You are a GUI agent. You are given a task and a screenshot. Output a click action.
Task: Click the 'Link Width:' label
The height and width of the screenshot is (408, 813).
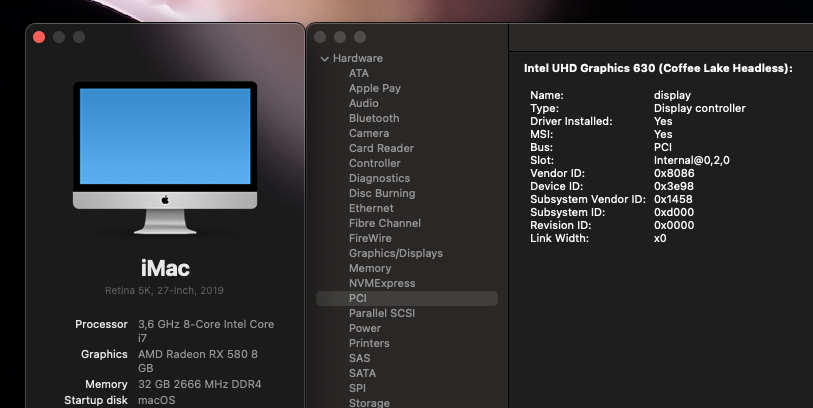[559, 238]
